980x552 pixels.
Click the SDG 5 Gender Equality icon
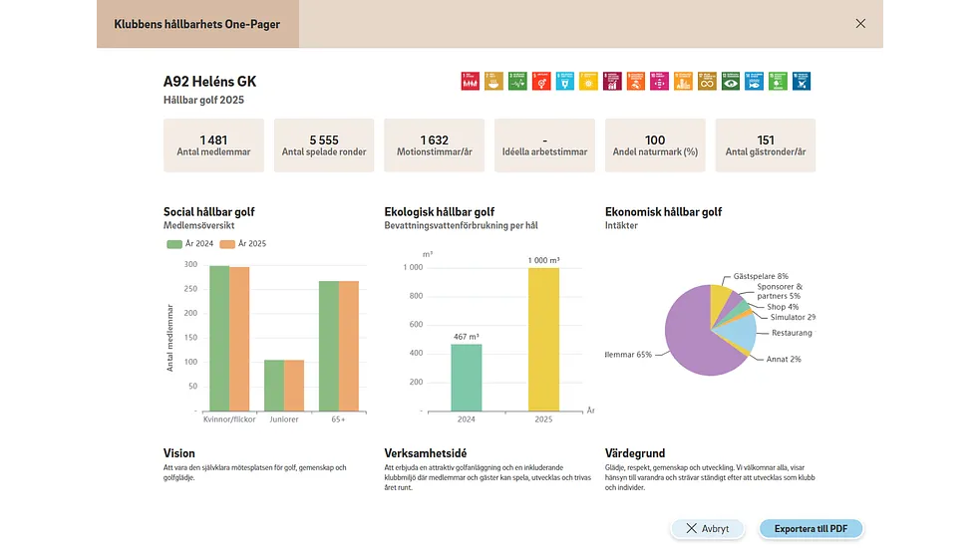point(541,81)
